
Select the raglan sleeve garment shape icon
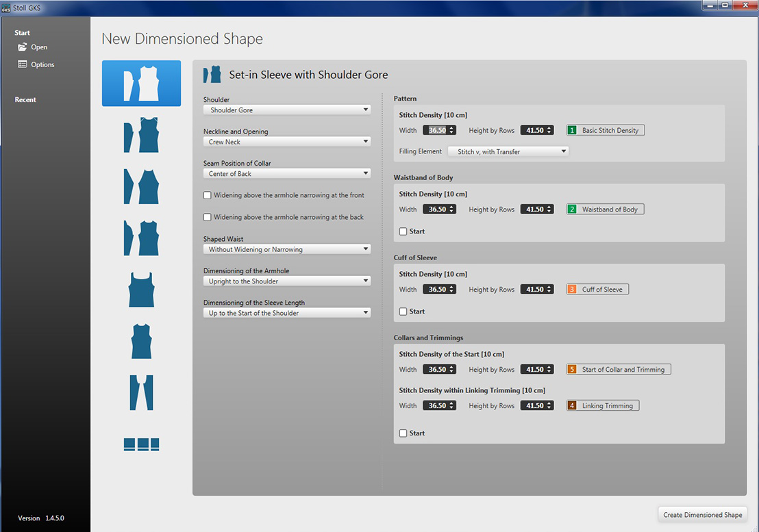(x=141, y=186)
